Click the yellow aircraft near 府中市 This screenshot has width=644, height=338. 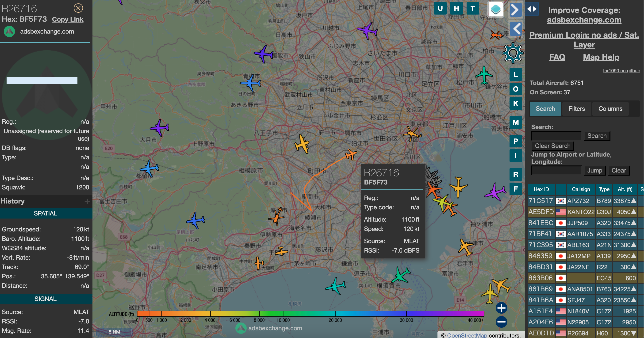[302, 144]
